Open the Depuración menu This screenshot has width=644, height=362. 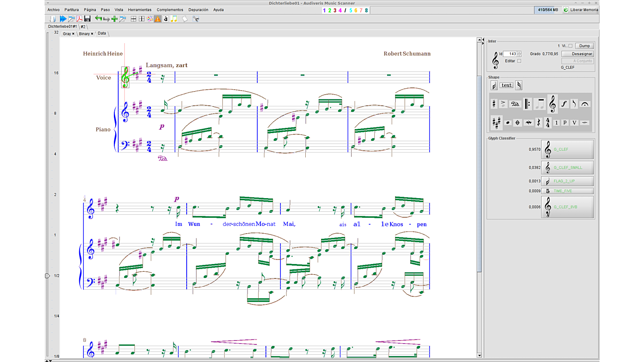pos(198,10)
